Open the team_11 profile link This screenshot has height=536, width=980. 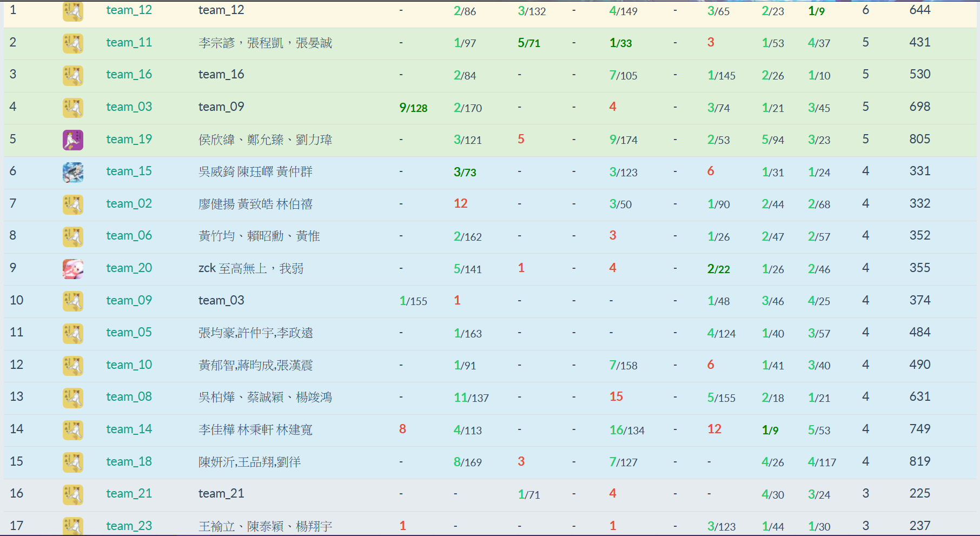129,43
